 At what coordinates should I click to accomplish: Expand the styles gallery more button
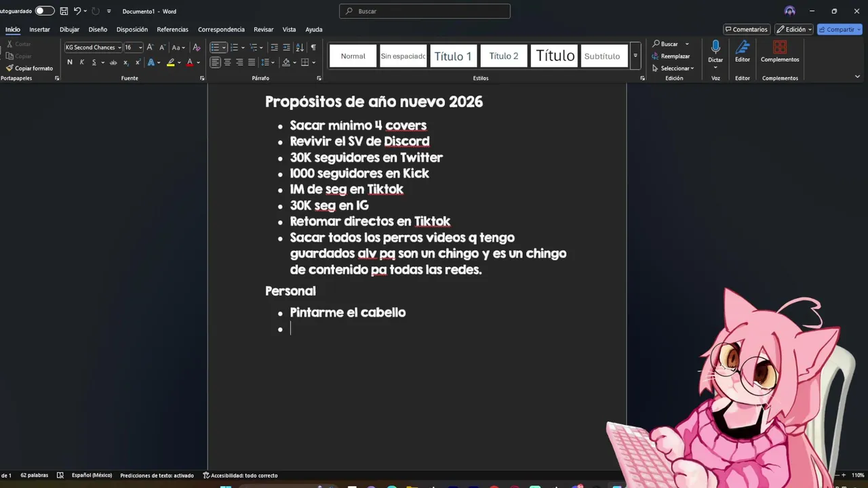point(635,56)
